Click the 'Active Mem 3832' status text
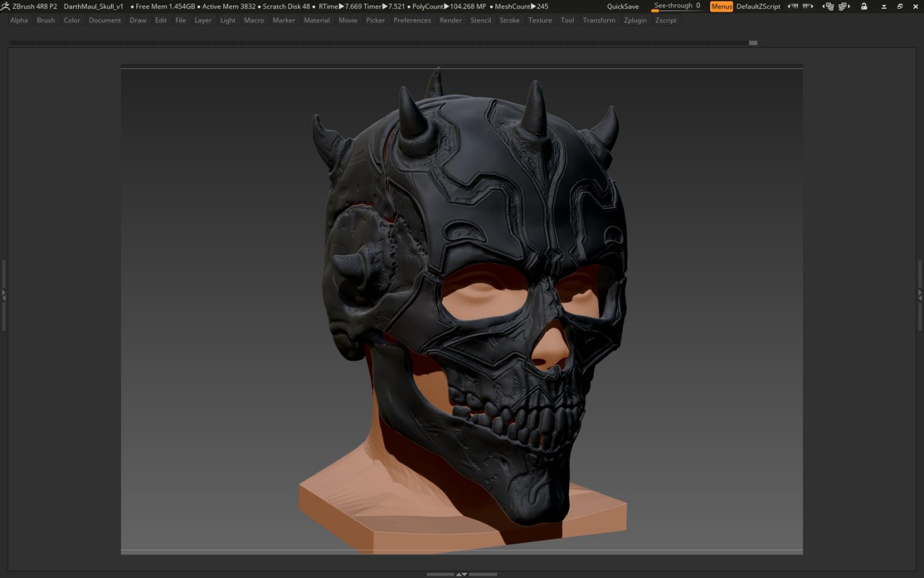 (x=229, y=7)
